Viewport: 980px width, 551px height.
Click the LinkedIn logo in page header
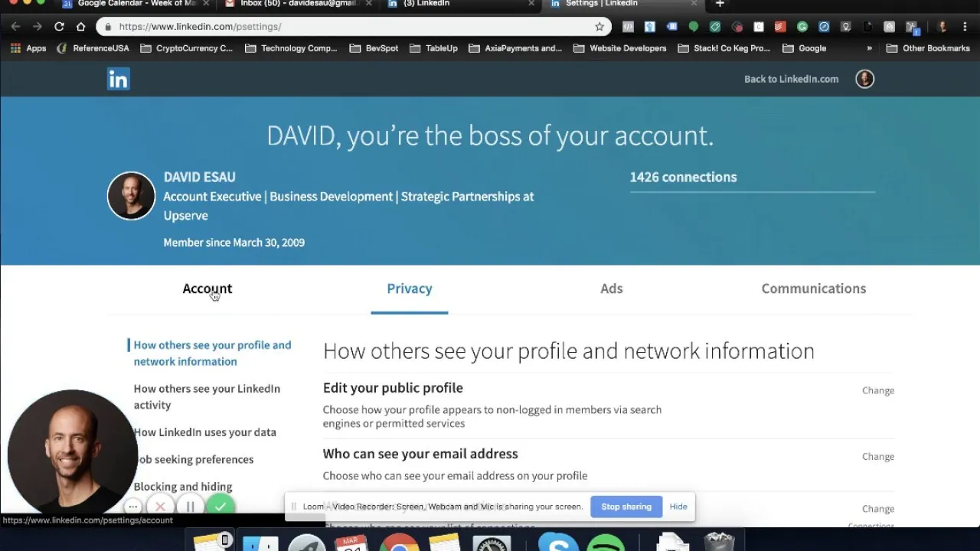tap(118, 79)
